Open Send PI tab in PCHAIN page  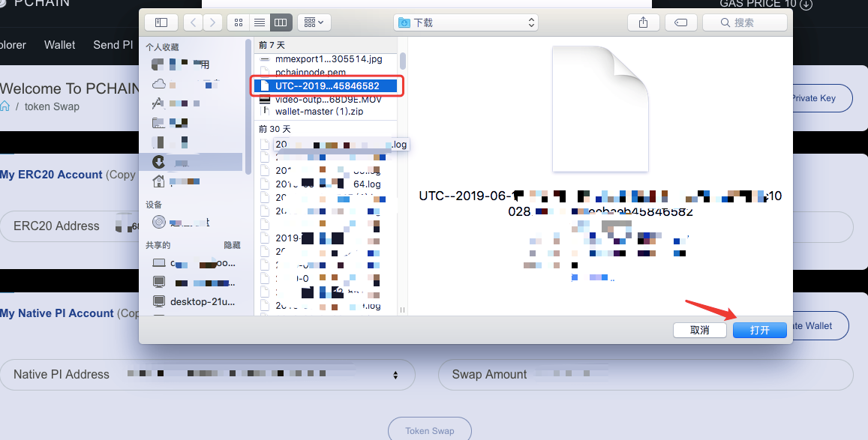pyautogui.click(x=113, y=45)
